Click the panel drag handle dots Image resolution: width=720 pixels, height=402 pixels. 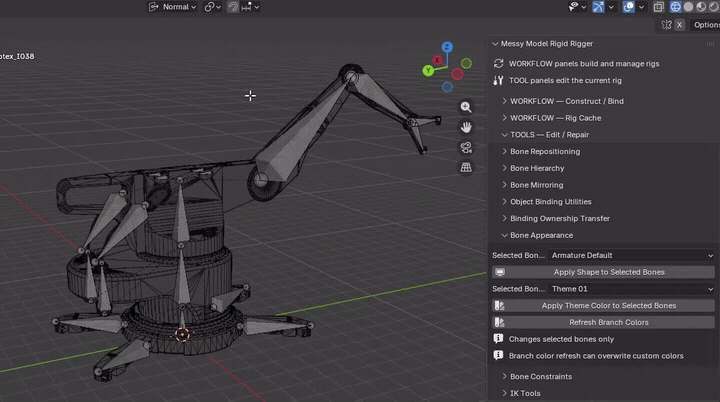click(x=710, y=44)
